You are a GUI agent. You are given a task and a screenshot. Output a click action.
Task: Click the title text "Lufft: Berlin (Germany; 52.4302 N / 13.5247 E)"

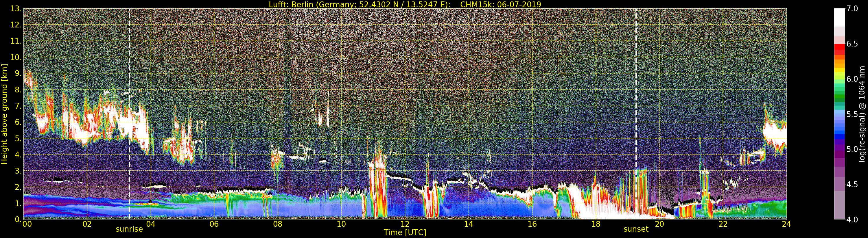[x=360, y=4]
